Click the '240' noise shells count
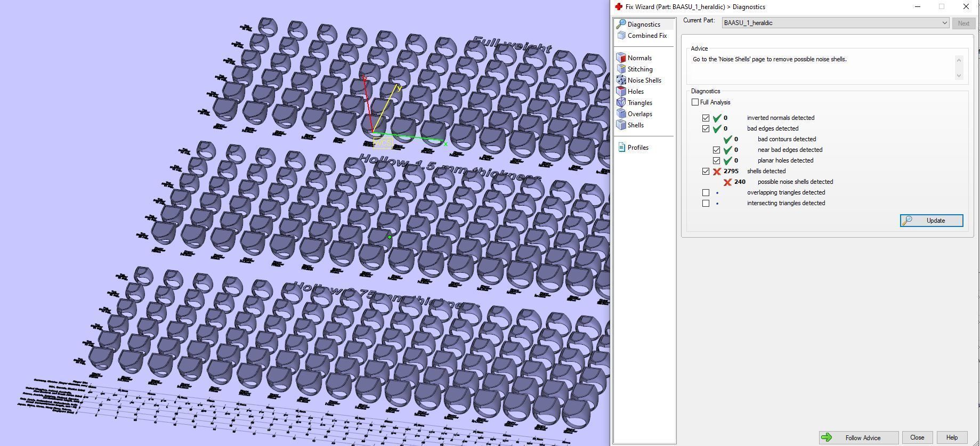The width and height of the screenshot is (980, 446). [x=740, y=182]
